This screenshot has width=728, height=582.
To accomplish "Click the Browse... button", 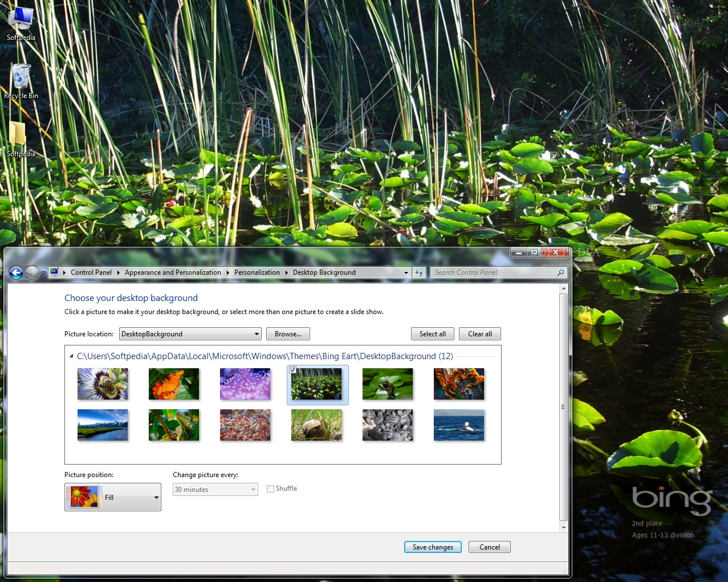I will (288, 334).
